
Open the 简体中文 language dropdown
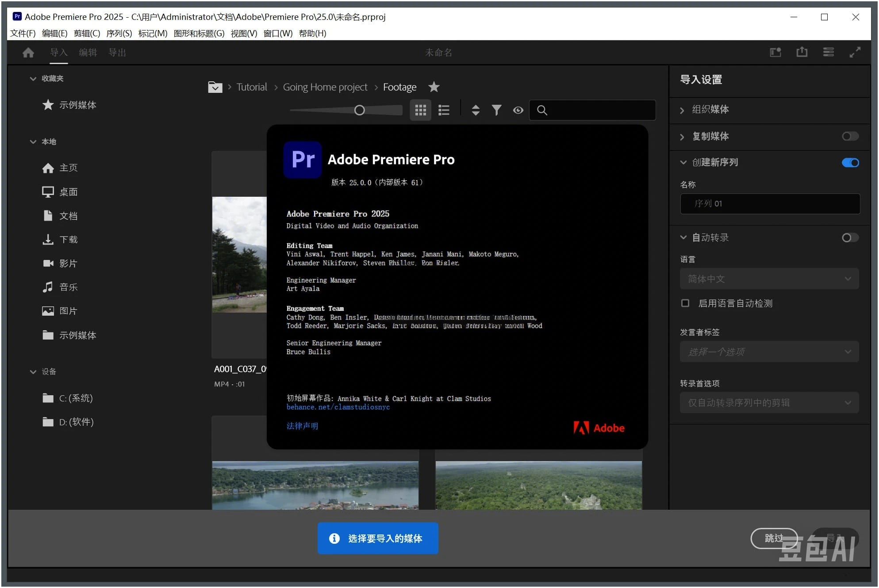point(770,279)
